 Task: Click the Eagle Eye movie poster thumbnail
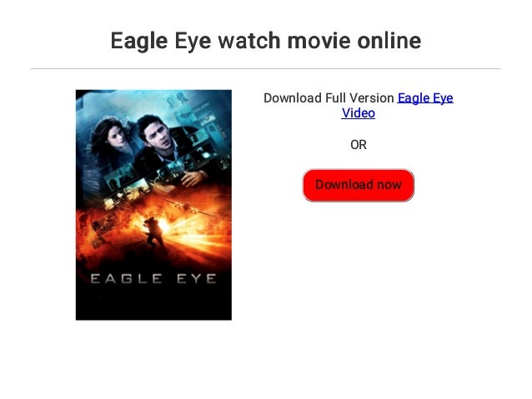click(153, 205)
